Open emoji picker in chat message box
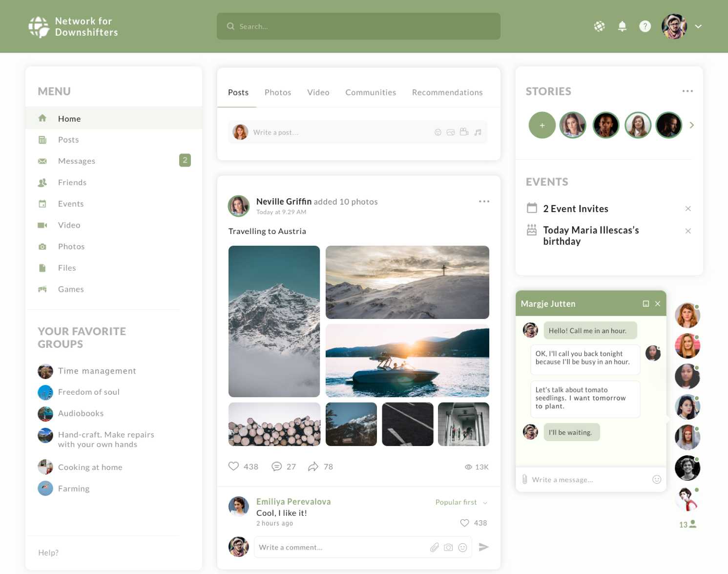The image size is (728, 574). pyautogui.click(x=656, y=479)
